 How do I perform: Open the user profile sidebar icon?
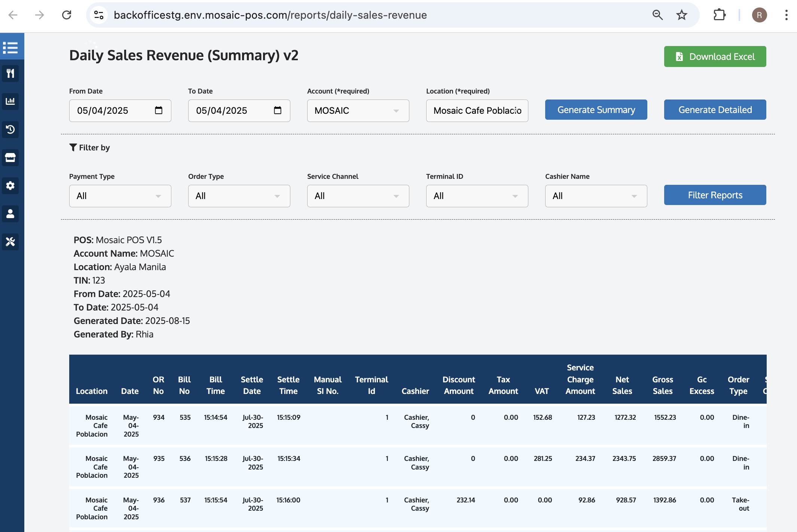[x=10, y=214]
